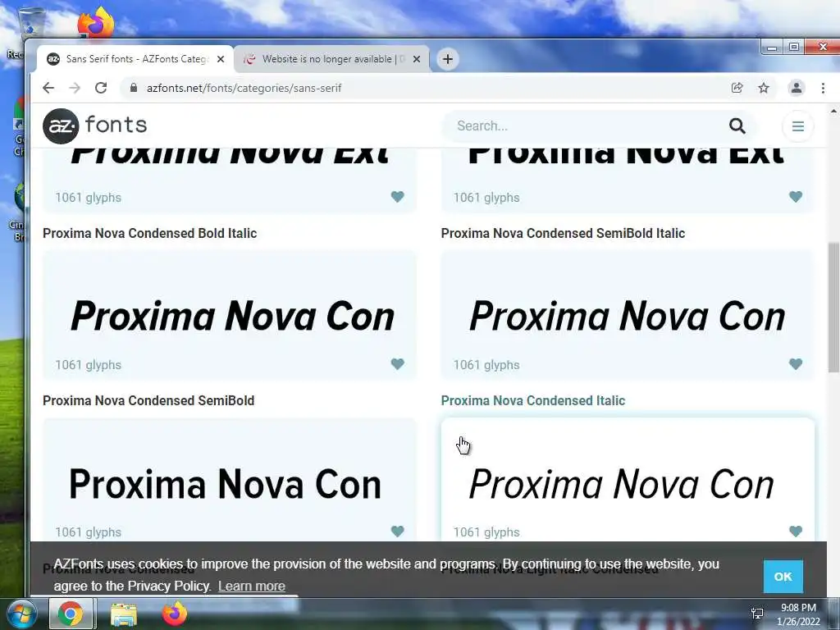
Task: Open Proxima Nova Condensed Italic link
Action: coord(532,400)
